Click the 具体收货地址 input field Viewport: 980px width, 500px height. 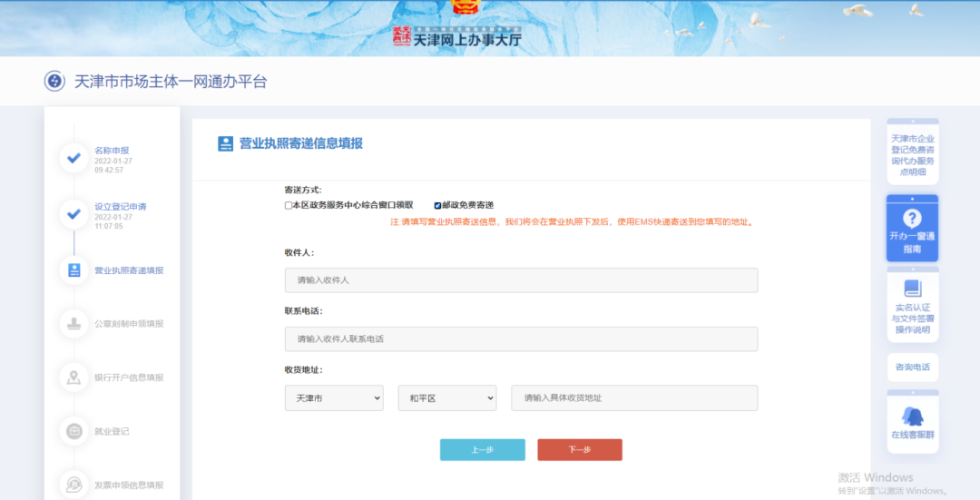pyautogui.click(x=634, y=398)
